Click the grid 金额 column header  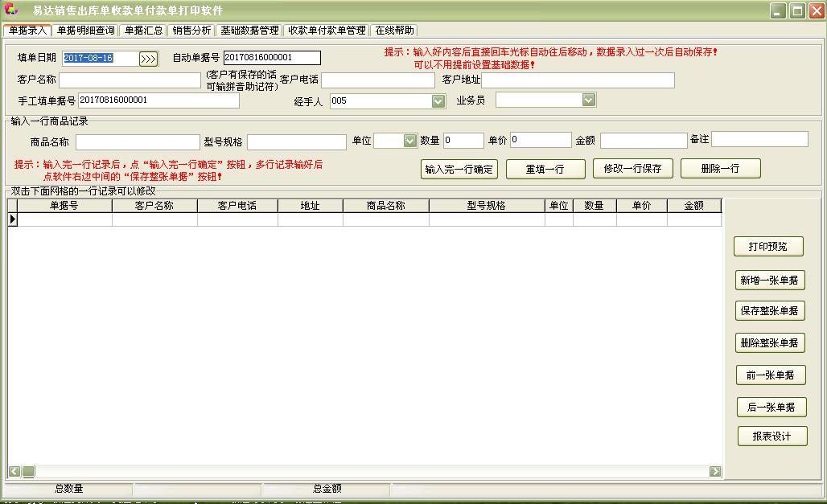coord(694,206)
